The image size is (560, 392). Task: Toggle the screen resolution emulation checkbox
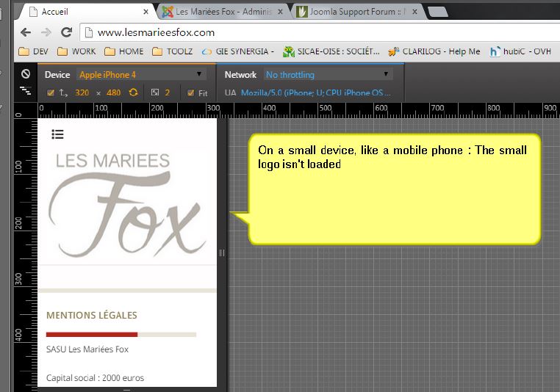point(51,93)
